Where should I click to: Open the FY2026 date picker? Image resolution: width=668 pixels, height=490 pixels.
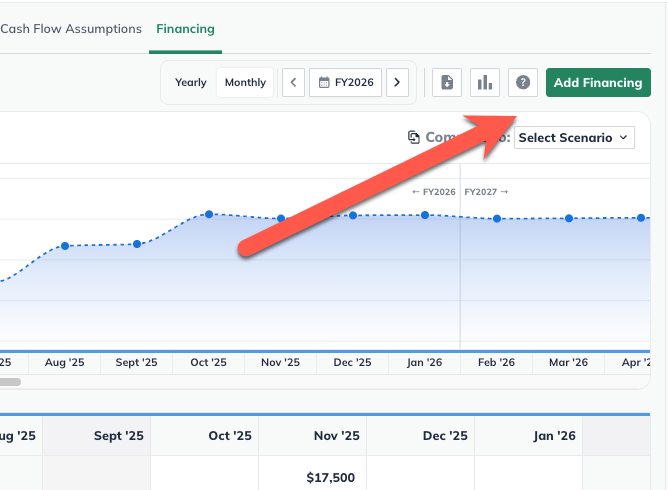click(346, 82)
